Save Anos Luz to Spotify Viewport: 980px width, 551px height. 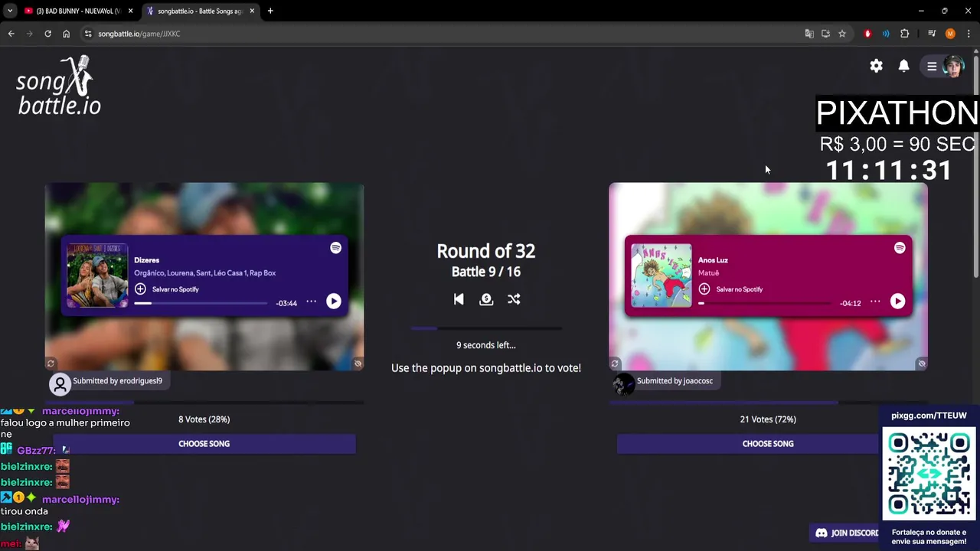pos(731,289)
